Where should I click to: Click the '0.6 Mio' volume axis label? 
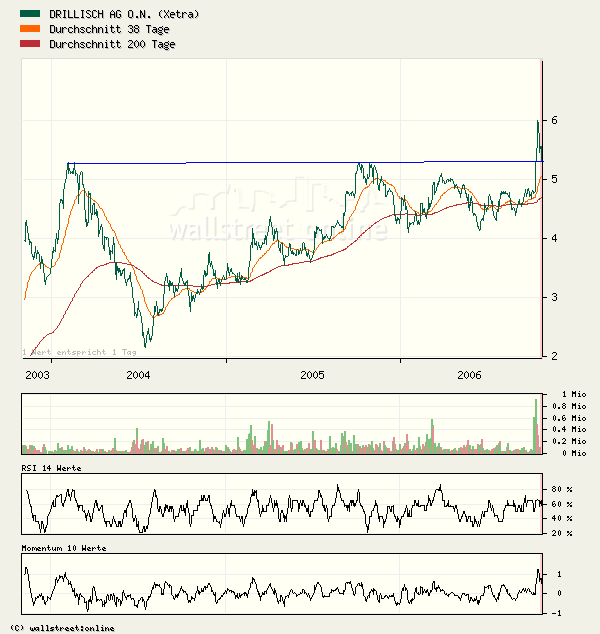(x=569, y=418)
